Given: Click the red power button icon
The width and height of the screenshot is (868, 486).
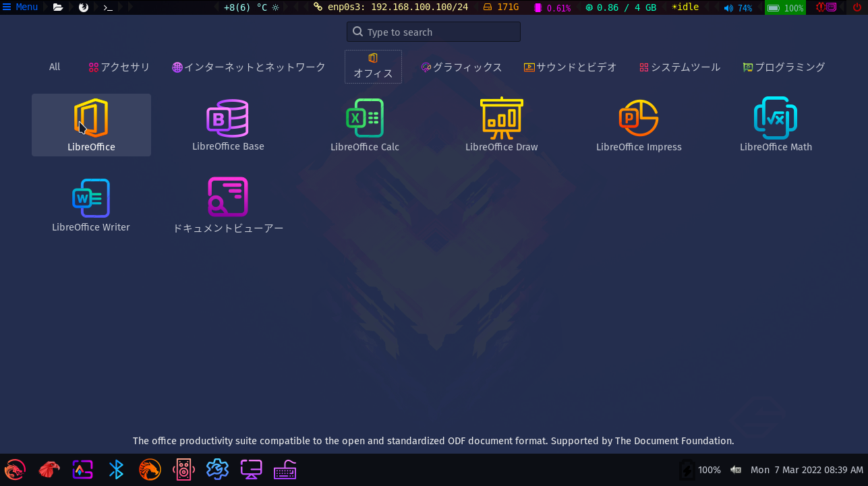Looking at the screenshot, I should point(857,7).
